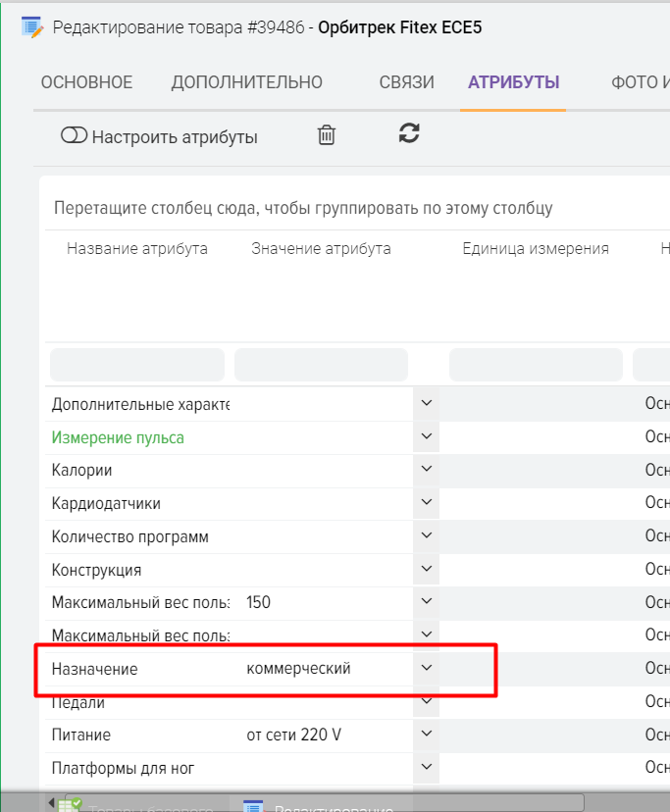Select the Измерение пульса attribute name
Viewport: 670px width, 812px height.
118,437
